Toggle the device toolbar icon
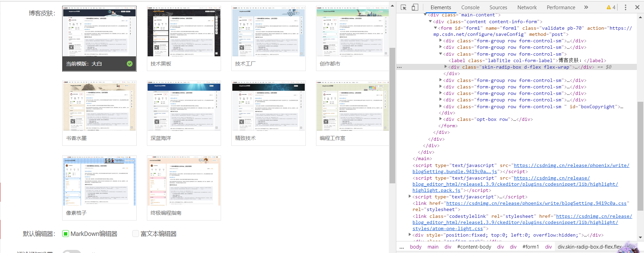This screenshot has height=253, width=644. [415, 7]
